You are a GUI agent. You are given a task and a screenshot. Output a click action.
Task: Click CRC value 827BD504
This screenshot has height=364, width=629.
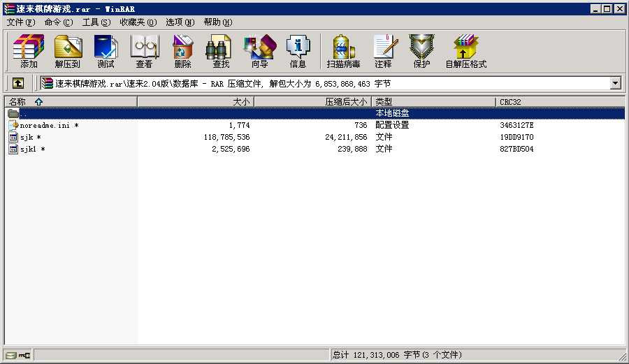click(x=516, y=149)
